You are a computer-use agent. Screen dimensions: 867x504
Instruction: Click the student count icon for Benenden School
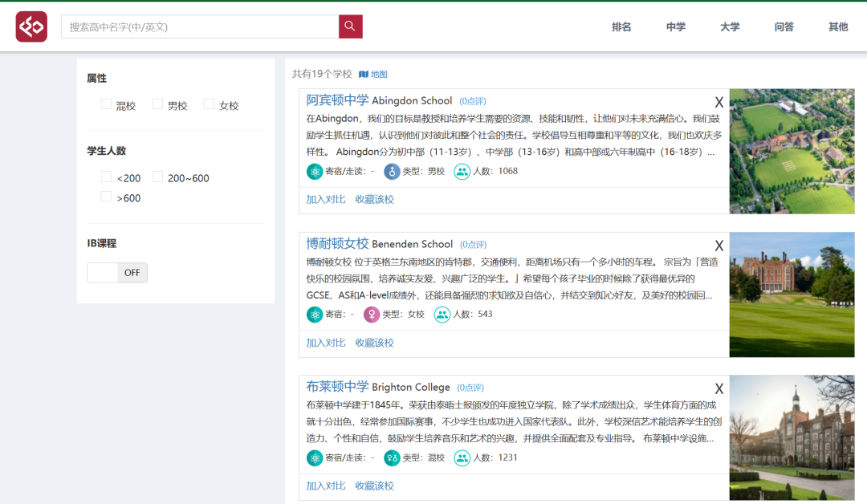click(x=442, y=315)
